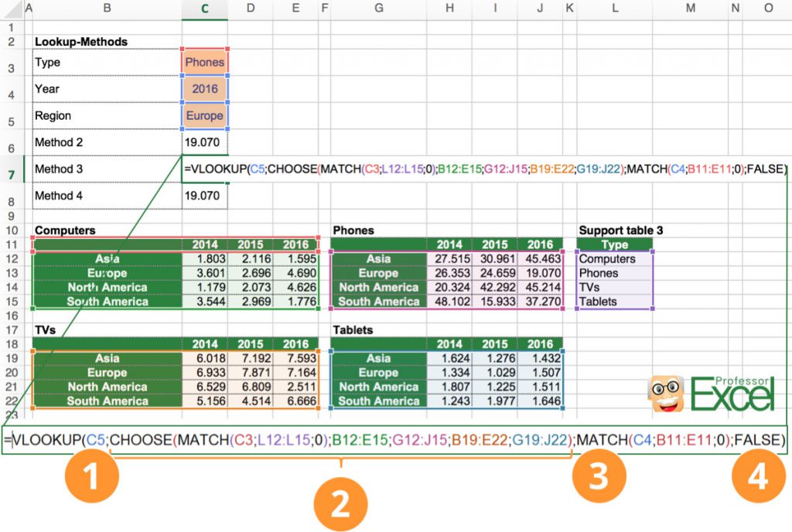The width and height of the screenshot is (792, 532).
Task: Click the VLOOKUP formula in cell C7
Action: (485, 169)
